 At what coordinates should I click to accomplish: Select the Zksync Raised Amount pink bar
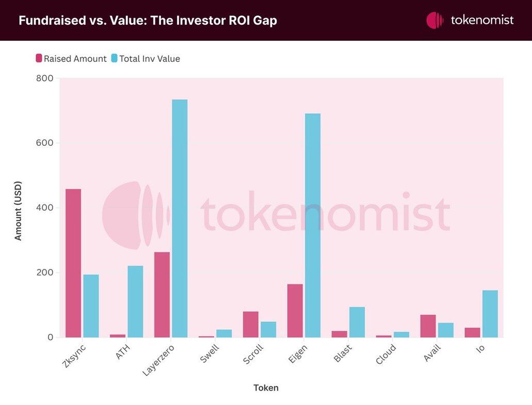[x=73, y=263]
